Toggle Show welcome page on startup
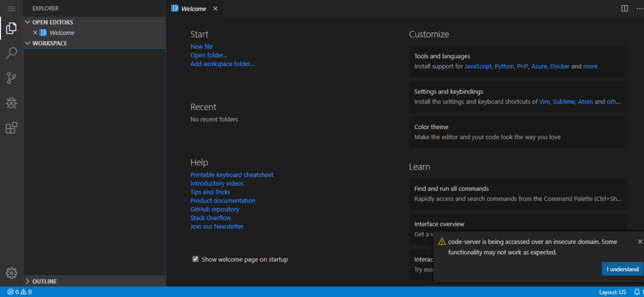This screenshot has height=297, width=644. coord(195,259)
